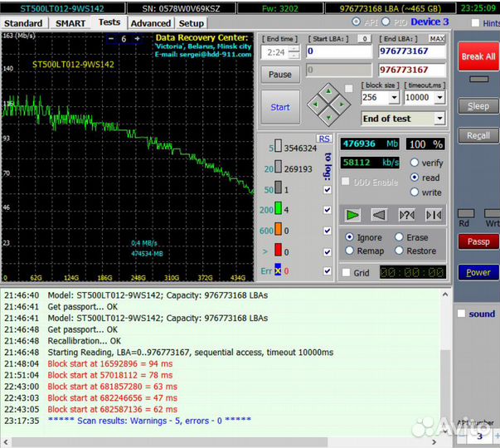Image resolution: width=500 pixels, height=448 pixels.
Task: Click the forward play scan direction icon
Action: click(354, 215)
